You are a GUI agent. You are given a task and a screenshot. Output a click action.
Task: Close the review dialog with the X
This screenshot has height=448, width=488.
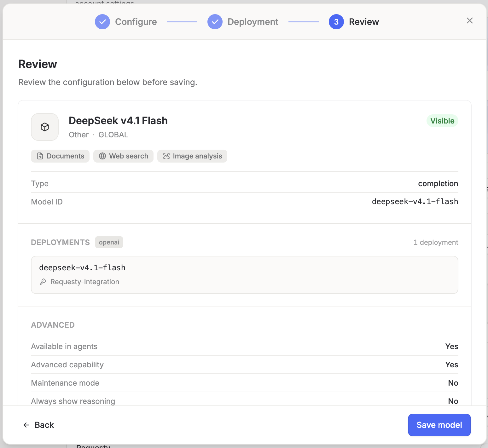coord(470,20)
